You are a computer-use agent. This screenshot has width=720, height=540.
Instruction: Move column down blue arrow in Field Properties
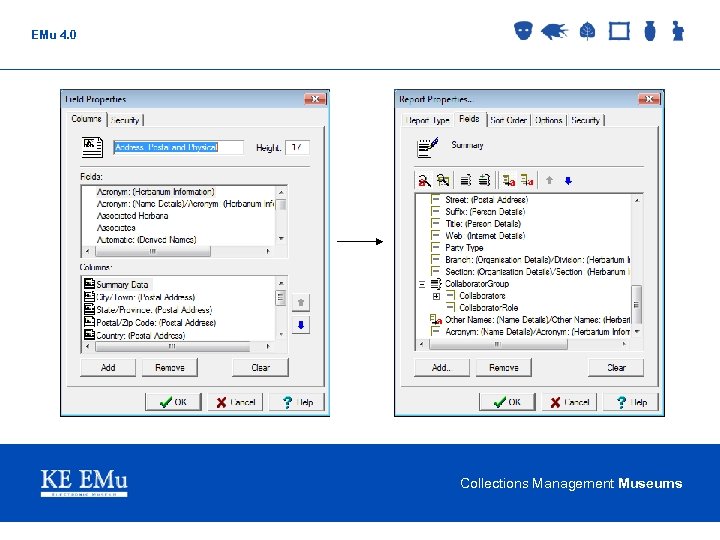pos(301,325)
